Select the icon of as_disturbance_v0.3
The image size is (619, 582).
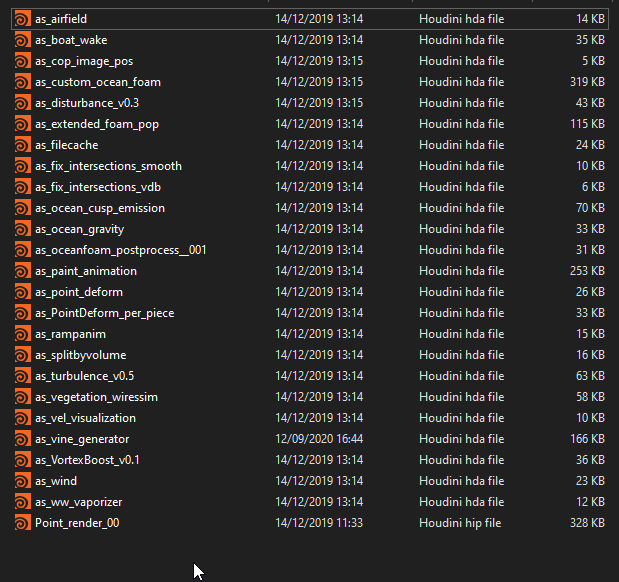pos(23,103)
